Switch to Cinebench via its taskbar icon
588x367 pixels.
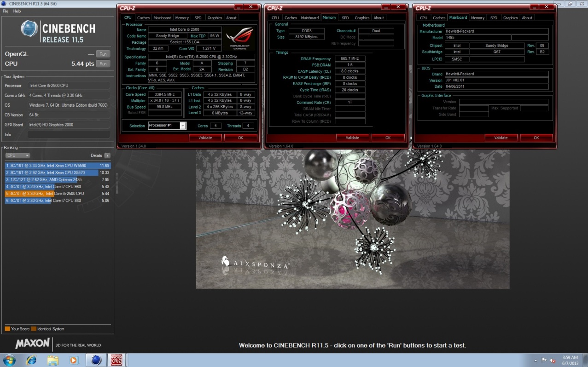coord(96,359)
